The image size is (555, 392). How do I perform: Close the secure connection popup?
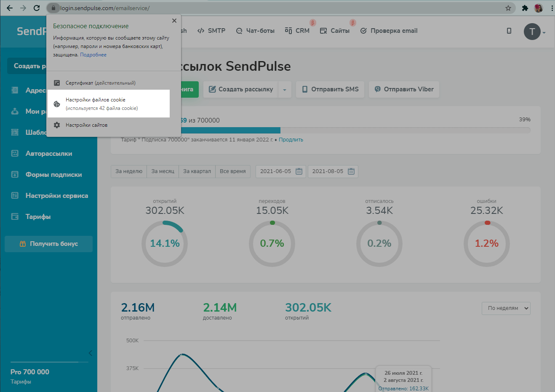pos(174,20)
